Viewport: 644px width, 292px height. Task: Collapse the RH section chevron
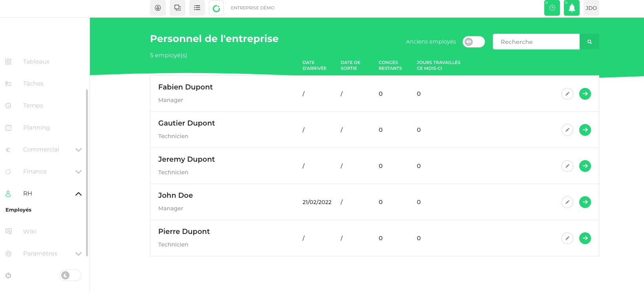(79, 194)
